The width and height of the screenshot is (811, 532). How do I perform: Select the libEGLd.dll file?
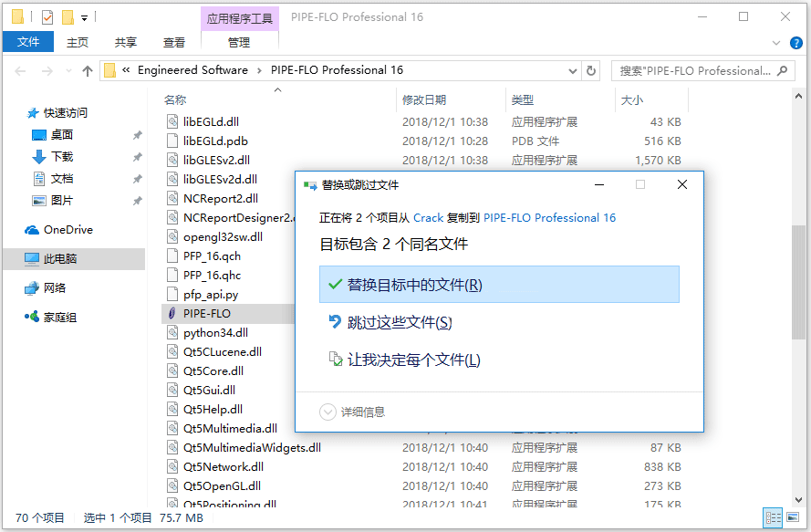[x=211, y=121]
